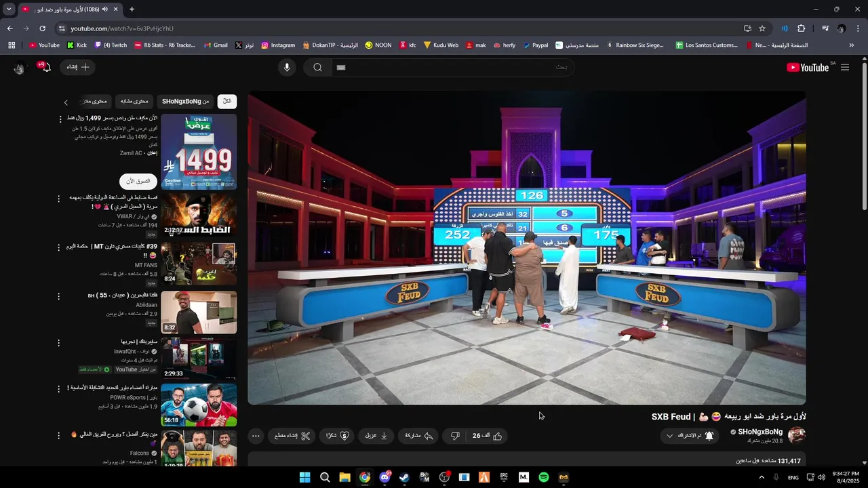
Task: Open the YouTube guide hamburger menu
Action: point(844,67)
